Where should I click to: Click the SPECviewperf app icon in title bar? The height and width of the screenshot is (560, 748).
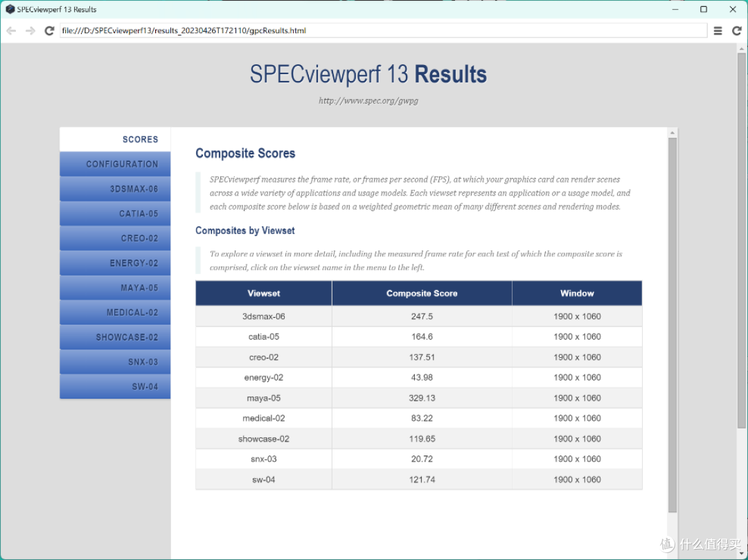[x=10, y=9]
